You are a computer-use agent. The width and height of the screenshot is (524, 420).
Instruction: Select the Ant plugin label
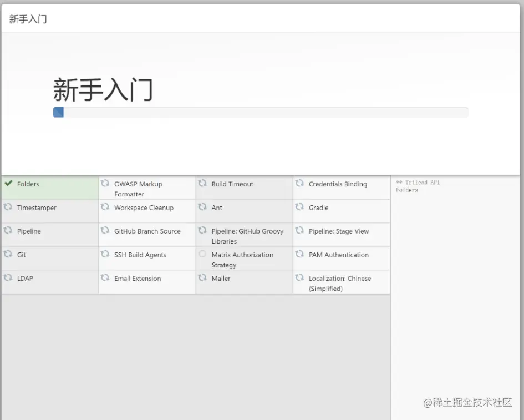click(x=217, y=208)
